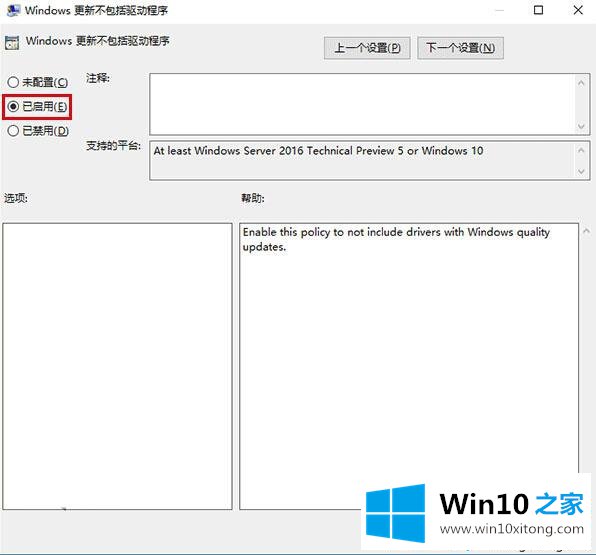
Task: Click supported platforms scroll down arrow
Action: tap(581, 171)
